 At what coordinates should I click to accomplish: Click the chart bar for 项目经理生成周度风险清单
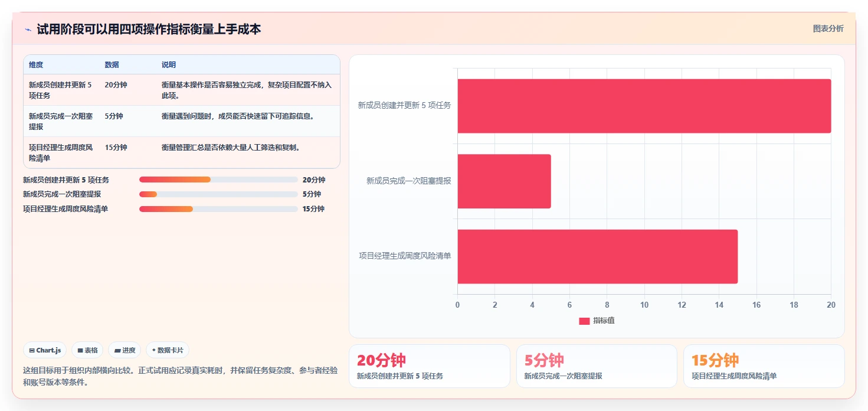point(598,256)
